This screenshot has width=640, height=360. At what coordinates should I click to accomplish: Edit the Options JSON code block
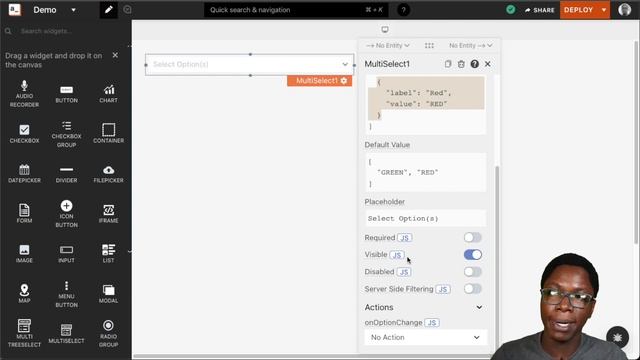tap(425, 105)
